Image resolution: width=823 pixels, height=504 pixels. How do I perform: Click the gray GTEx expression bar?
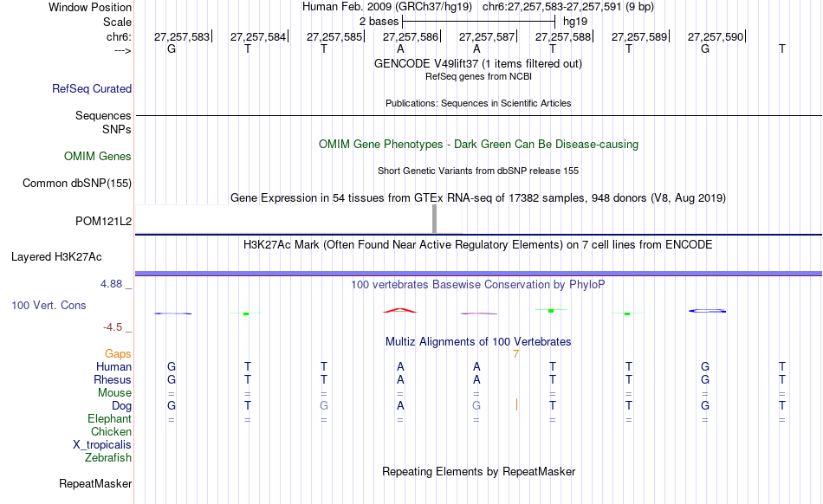[435, 219]
